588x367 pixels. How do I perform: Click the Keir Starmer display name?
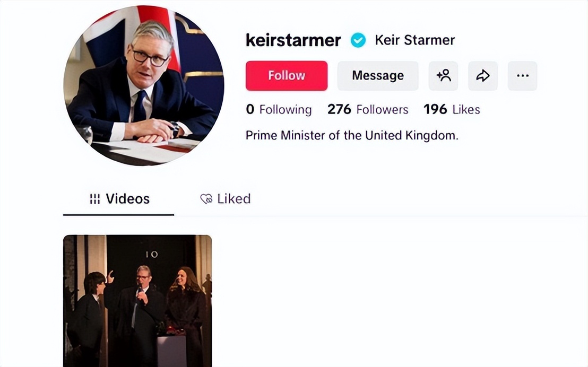415,40
